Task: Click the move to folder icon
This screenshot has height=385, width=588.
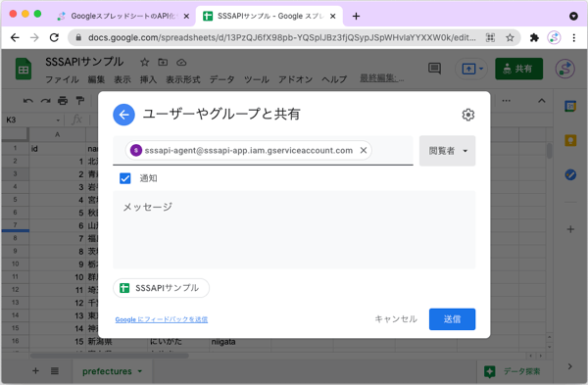Action: click(163, 62)
